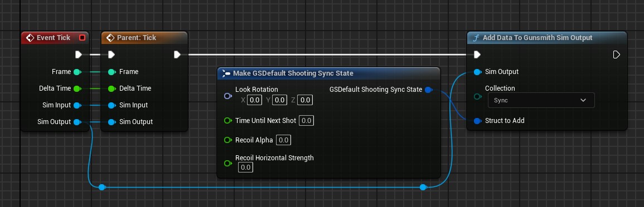Click Sim Output input pin on Add Data node
Image resolution: width=644 pixels, height=207 pixels.
click(x=477, y=72)
